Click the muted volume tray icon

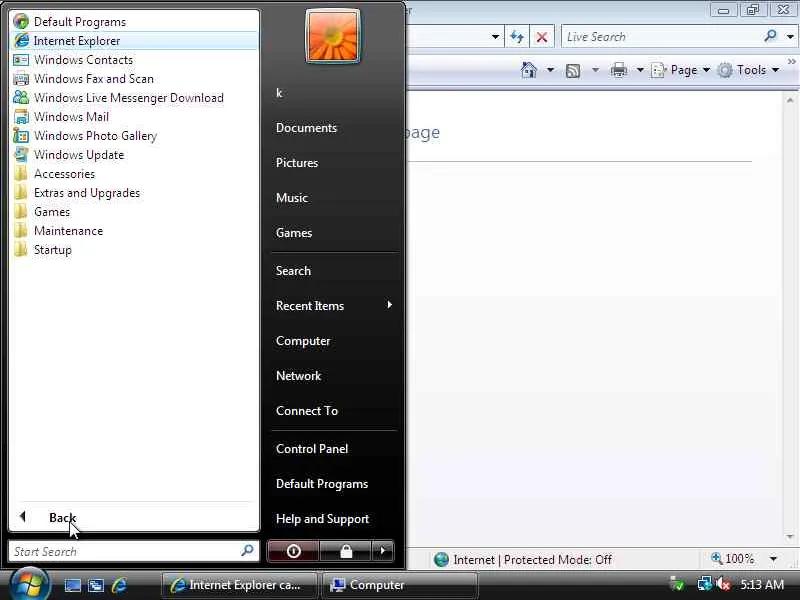(723, 584)
